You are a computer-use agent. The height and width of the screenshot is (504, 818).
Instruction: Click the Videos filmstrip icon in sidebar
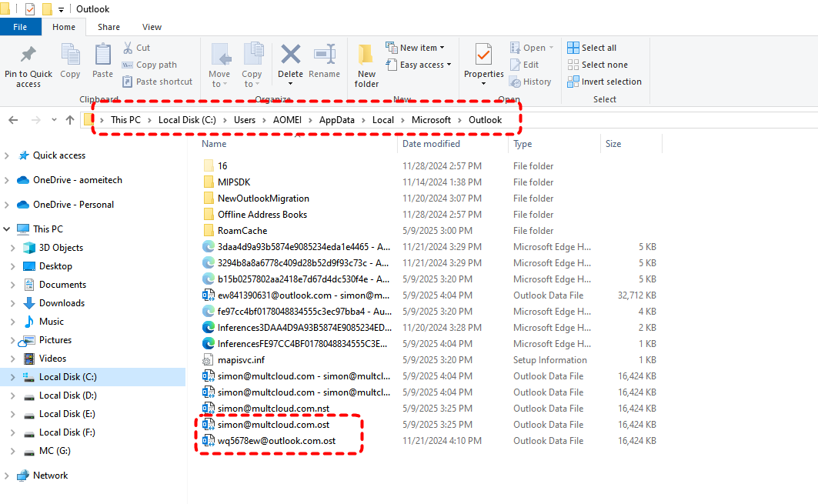click(29, 359)
